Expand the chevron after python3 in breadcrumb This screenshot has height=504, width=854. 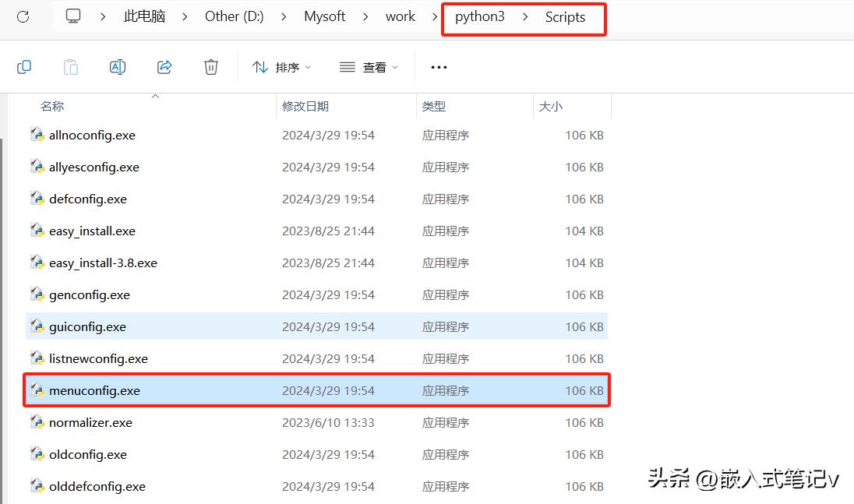click(524, 16)
